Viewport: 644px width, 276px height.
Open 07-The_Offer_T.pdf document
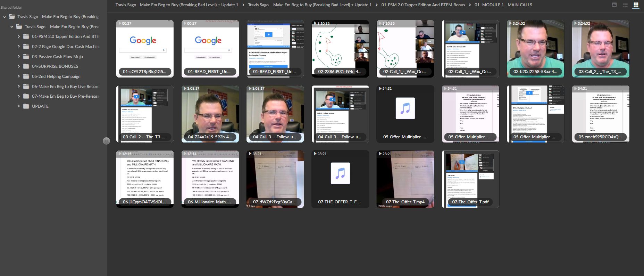click(470, 179)
